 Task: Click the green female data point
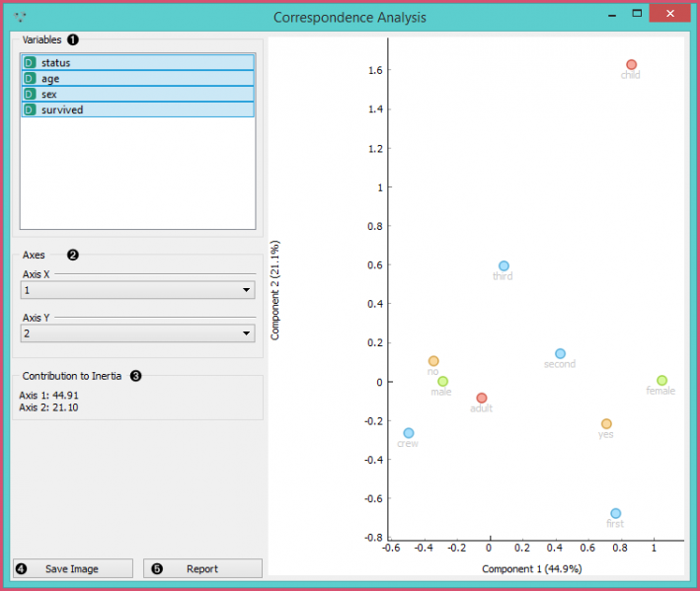(x=661, y=381)
